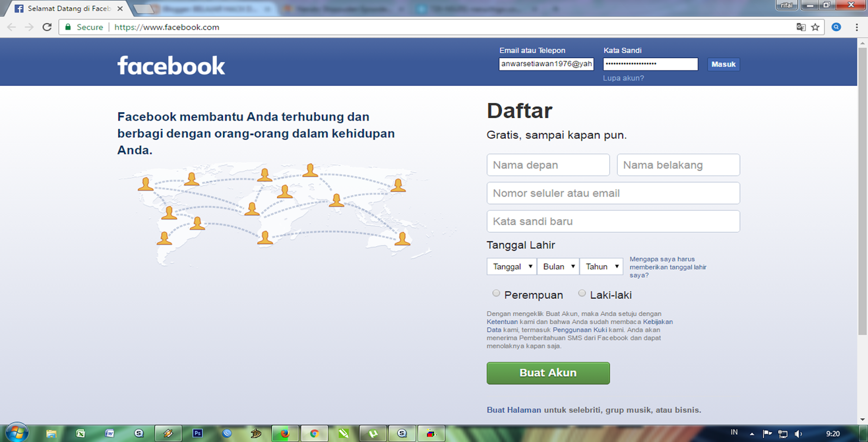Open the Chrome three-dot menu
The height and width of the screenshot is (442, 868).
coord(857,27)
